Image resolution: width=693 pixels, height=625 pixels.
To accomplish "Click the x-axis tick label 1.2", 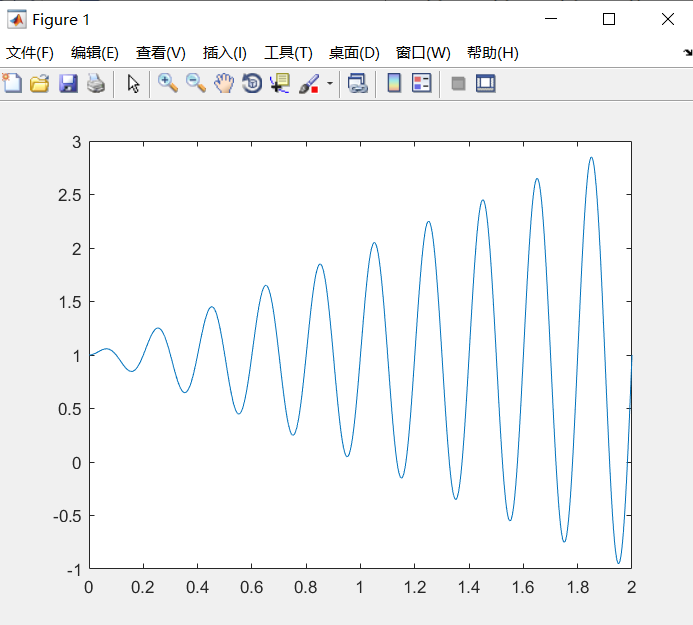I will pyautogui.click(x=415, y=587).
